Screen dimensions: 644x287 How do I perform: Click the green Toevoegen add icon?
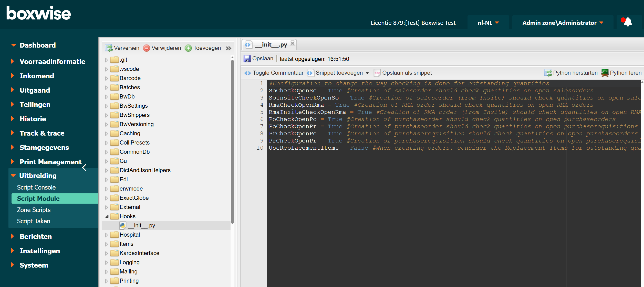tap(188, 48)
